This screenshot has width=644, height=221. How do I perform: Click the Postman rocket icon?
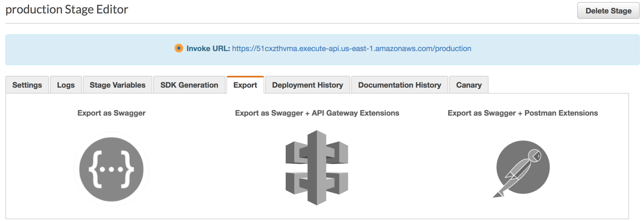point(521,169)
